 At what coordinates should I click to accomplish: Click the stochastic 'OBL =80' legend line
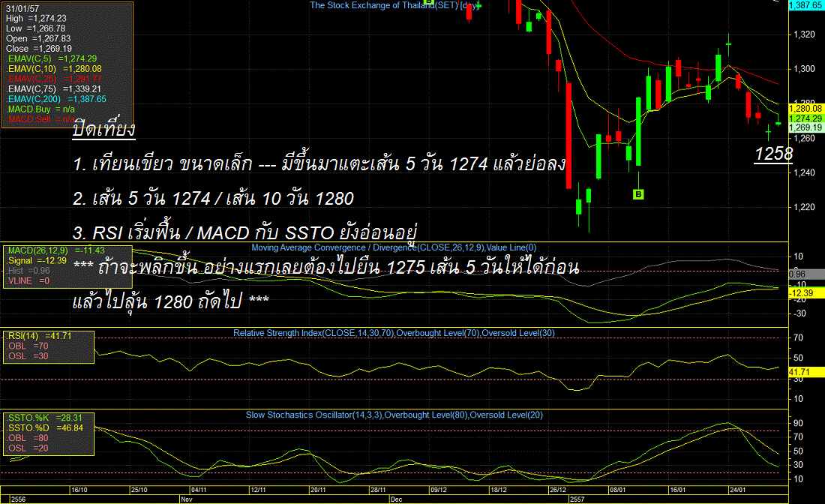28,438
